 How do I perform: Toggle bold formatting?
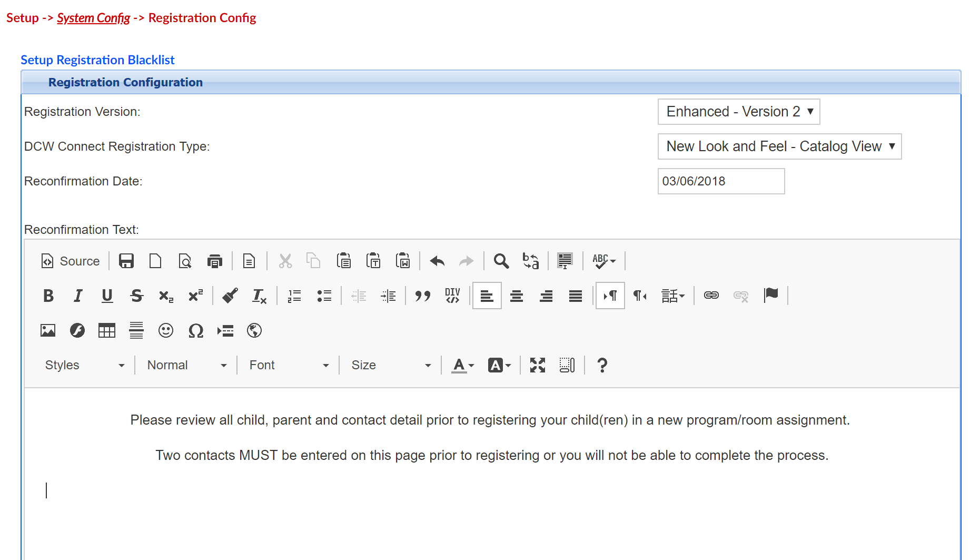tap(48, 296)
